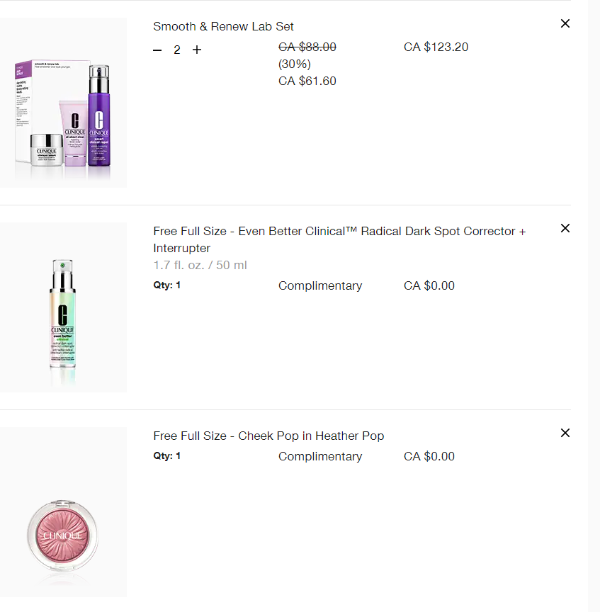The image size is (600, 612).
Task: Click the CA $0.00 price for Cheek Pop
Action: click(429, 457)
